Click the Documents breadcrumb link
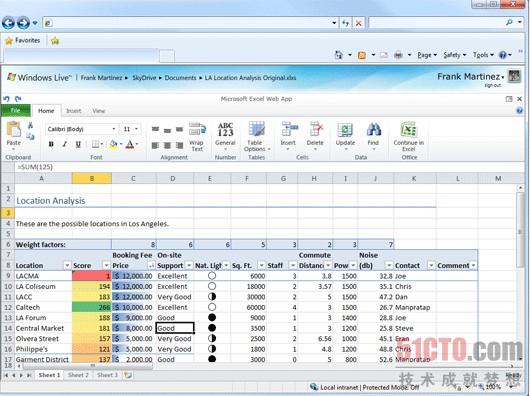Viewport: 530px width, 396px height. 180,78
